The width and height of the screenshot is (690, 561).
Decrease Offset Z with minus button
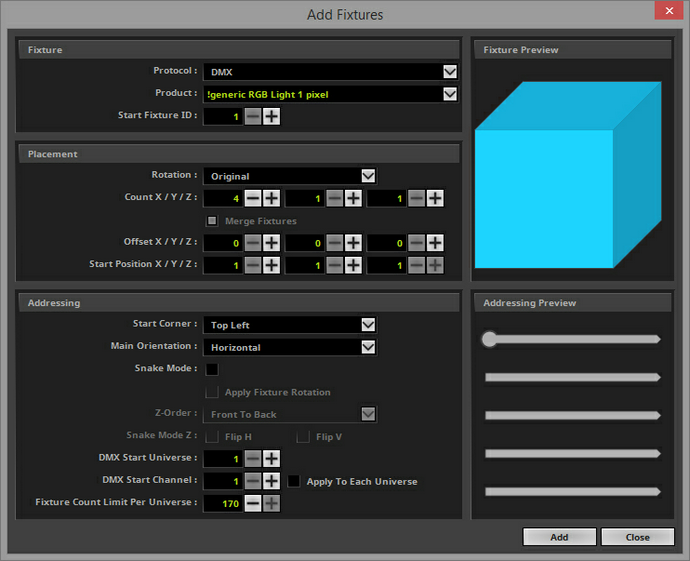[x=417, y=243]
